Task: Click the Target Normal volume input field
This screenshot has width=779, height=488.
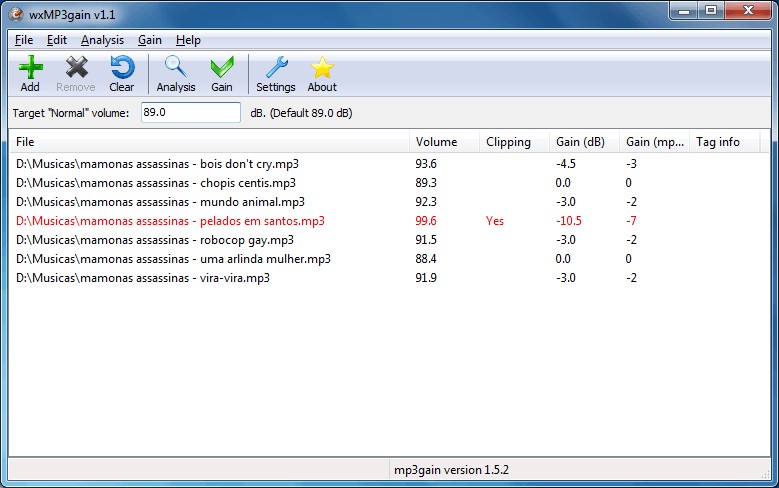Action: click(190, 113)
